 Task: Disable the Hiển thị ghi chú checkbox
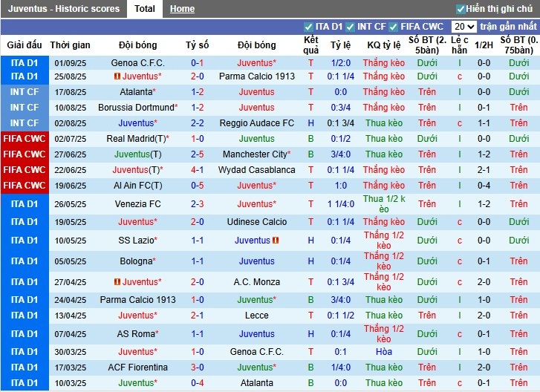pyautogui.click(x=461, y=9)
